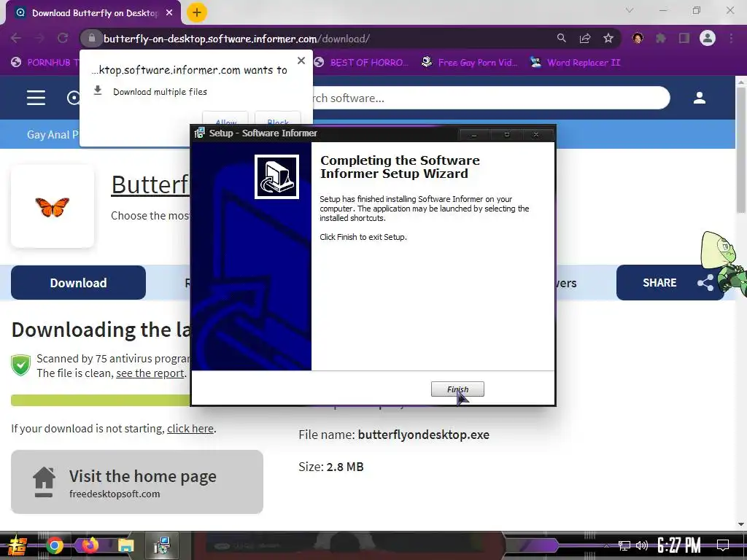Select the Download tab button
The image size is (747, 560).
(x=79, y=283)
